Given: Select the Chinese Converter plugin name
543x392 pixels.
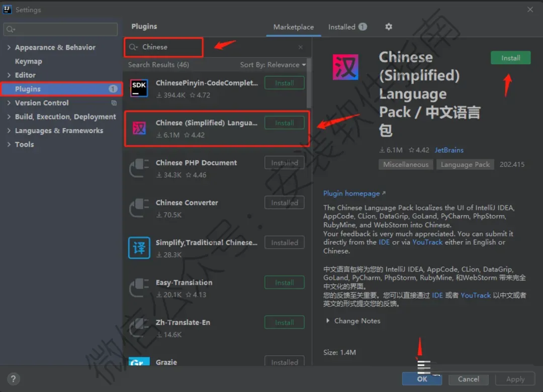Looking at the screenshot, I should click(x=187, y=203).
